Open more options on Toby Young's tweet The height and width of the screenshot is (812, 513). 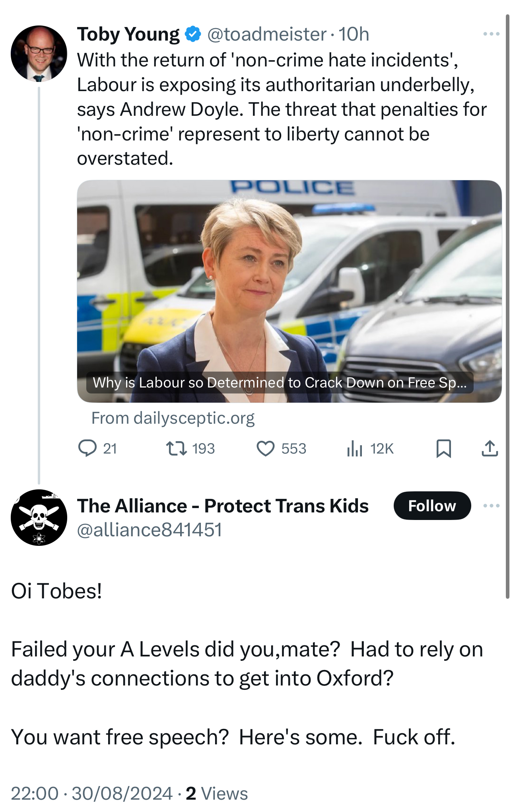(491, 34)
